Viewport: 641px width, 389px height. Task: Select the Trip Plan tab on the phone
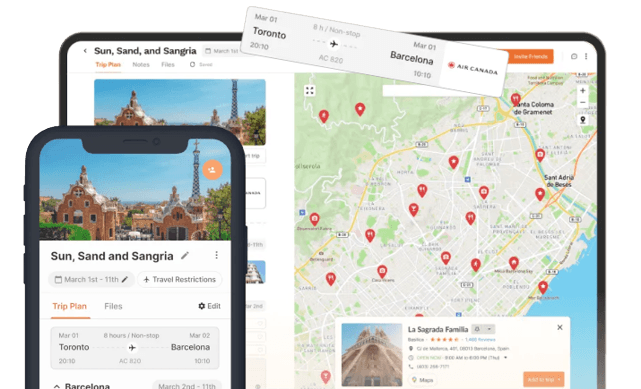tap(69, 306)
